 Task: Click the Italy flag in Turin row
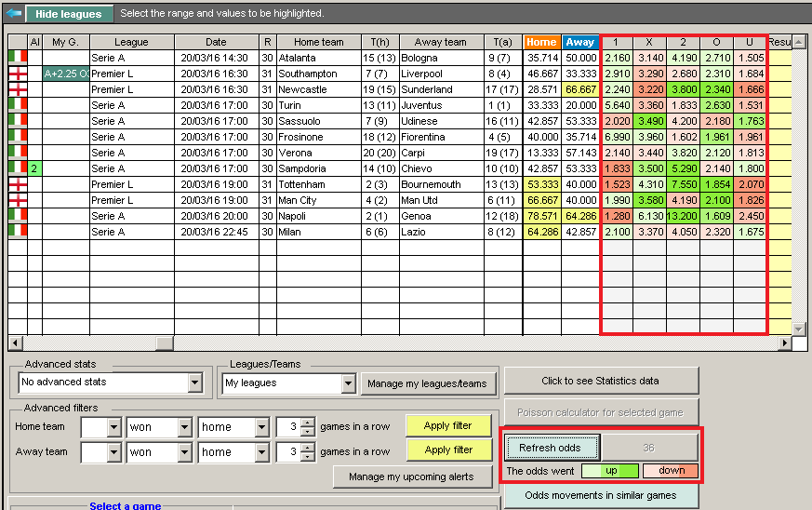pyautogui.click(x=18, y=105)
